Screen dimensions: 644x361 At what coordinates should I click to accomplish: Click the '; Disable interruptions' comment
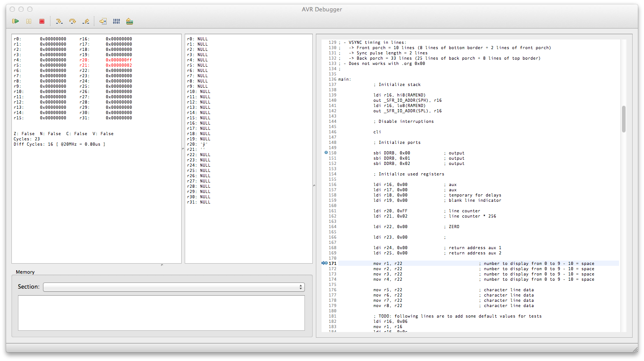pos(404,122)
